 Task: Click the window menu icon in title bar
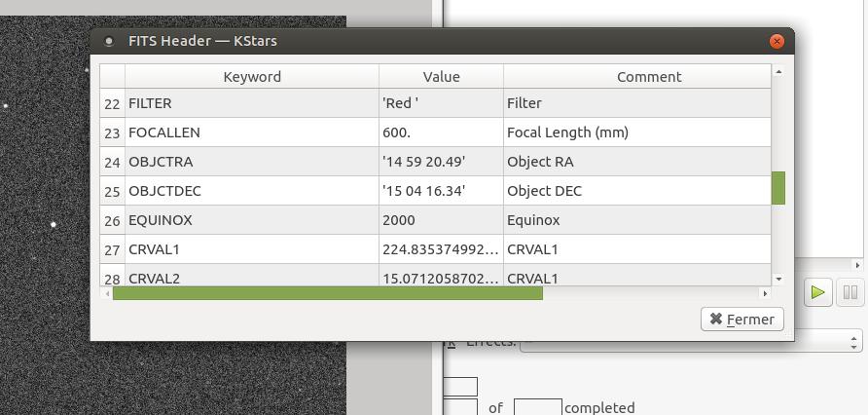tap(109, 41)
